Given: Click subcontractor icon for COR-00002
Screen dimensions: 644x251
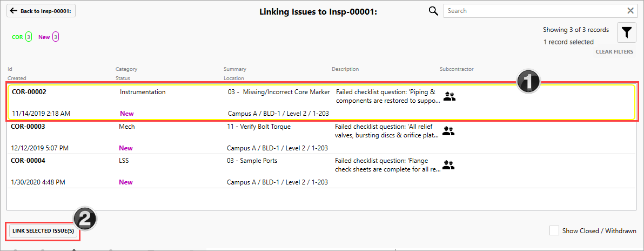Looking at the screenshot, I should point(450,97).
